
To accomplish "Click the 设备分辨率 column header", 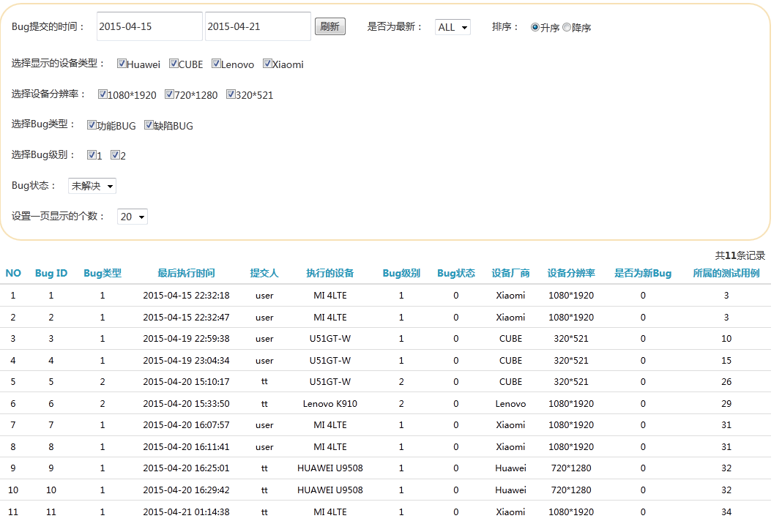I will [571, 273].
